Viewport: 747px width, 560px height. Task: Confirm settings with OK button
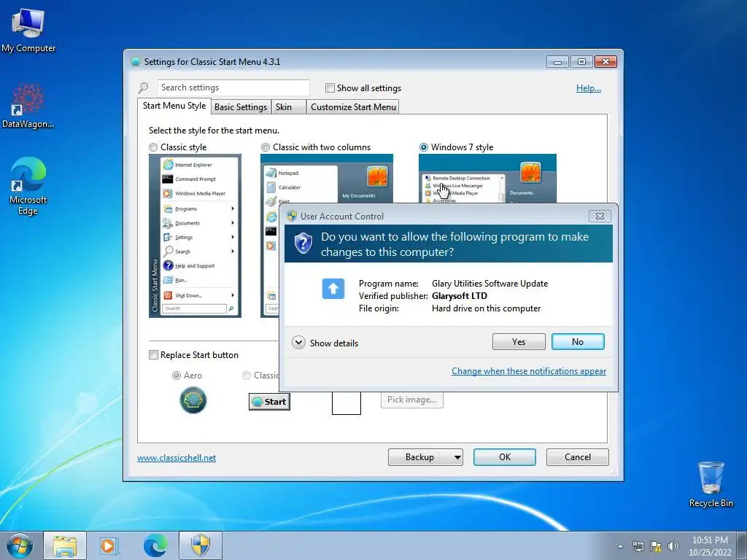click(505, 457)
